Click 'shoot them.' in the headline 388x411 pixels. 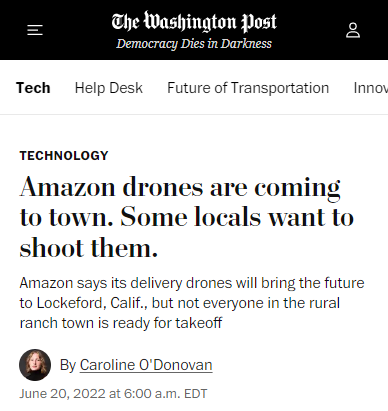89,248
